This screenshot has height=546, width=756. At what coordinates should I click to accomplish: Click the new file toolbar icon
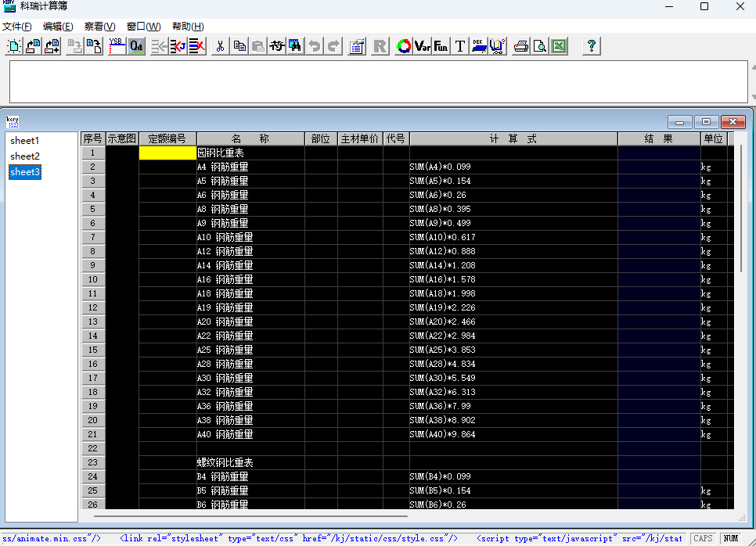pyautogui.click(x=14, y=46)
